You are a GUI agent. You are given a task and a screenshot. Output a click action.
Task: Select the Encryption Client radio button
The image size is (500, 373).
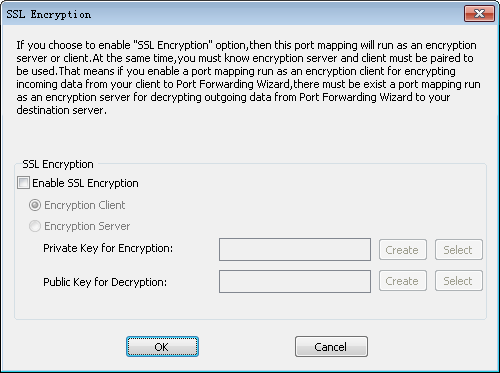point(35,205)
